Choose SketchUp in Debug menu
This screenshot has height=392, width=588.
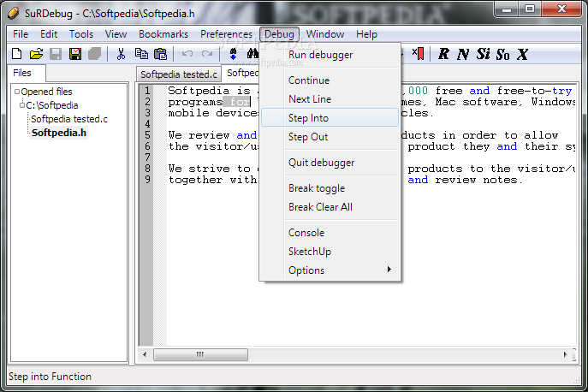coord(330,252)
